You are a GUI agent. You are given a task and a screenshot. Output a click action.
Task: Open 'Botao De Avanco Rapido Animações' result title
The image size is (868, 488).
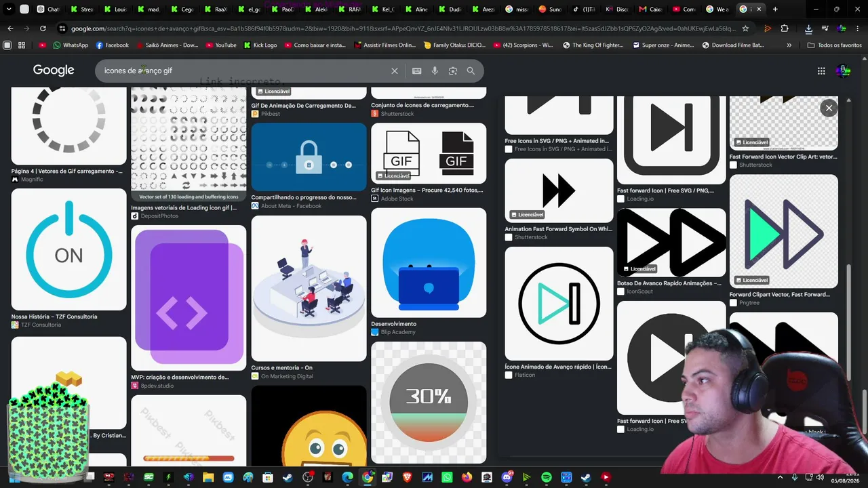669,283
